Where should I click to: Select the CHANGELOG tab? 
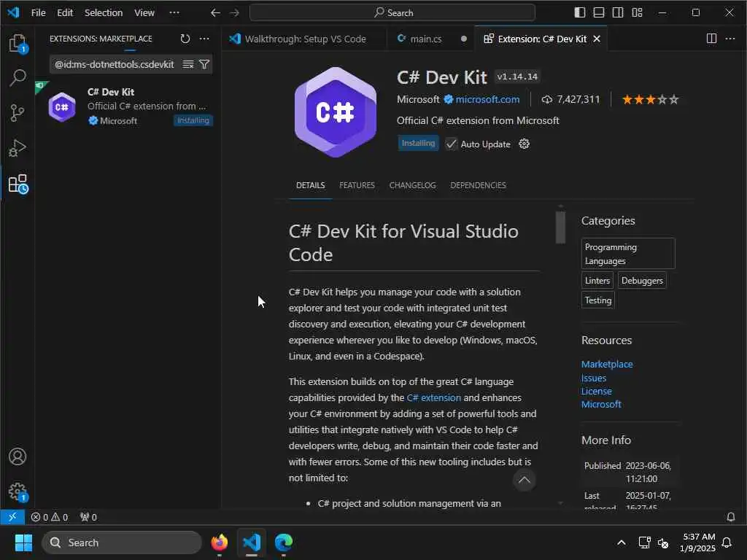tap(413, 185)
